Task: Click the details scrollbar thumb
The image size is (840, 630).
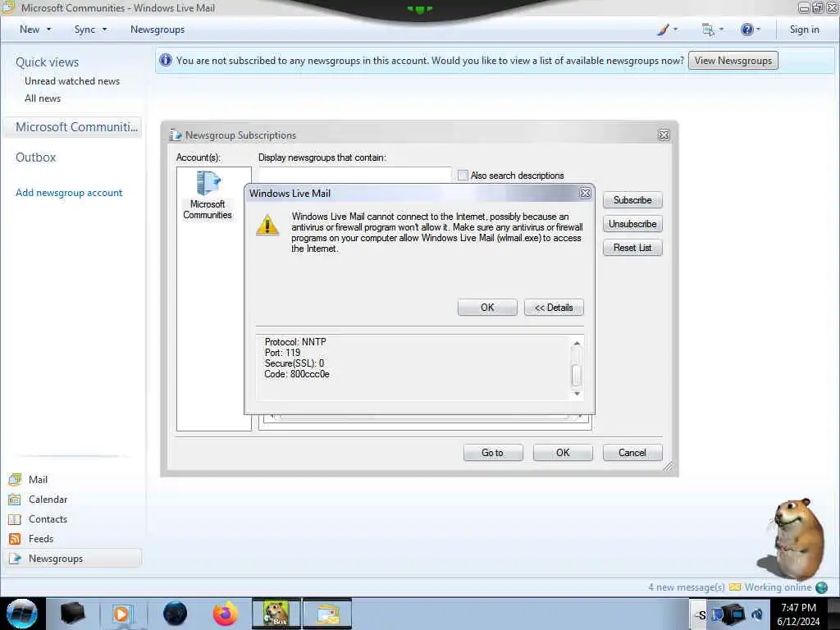Action: [577, 375]
